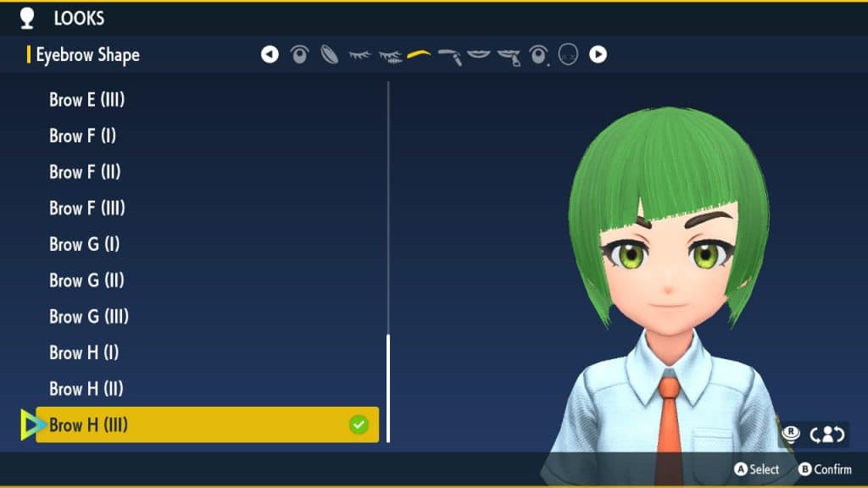Click the LOOKS head silhouette icon
Viewport: 868px width, 488px height.
tap(26, 19)
